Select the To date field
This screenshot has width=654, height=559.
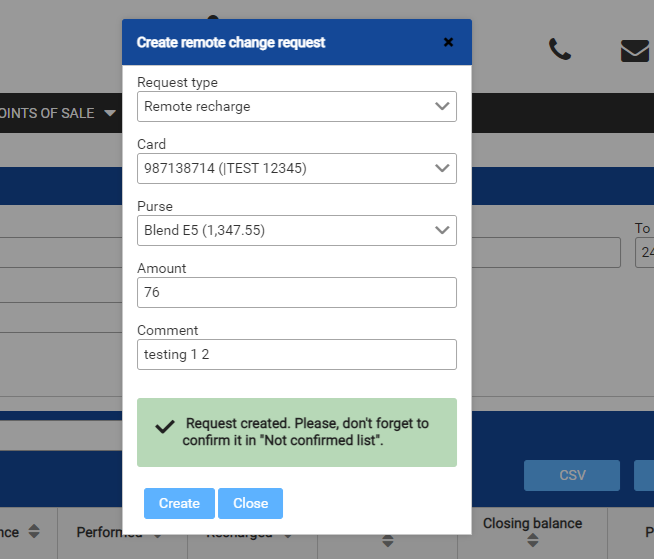point(644,252)
